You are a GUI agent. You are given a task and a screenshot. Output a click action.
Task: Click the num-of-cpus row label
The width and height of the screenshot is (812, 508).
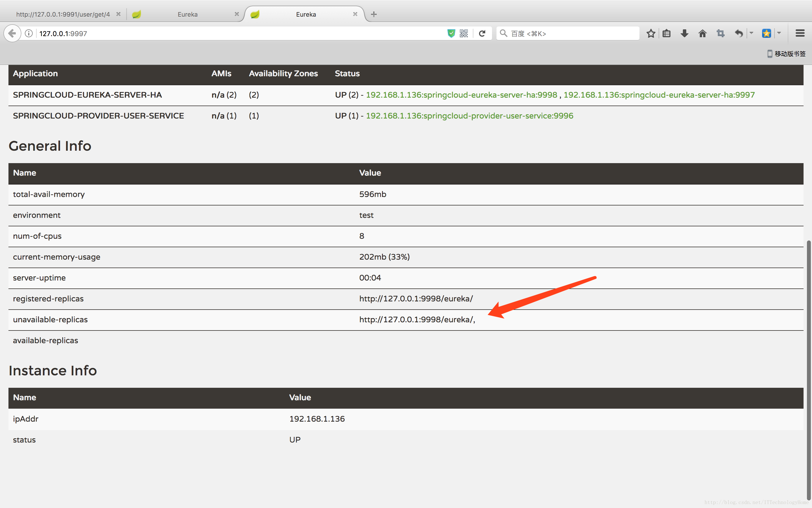click(x=37, y=236)
